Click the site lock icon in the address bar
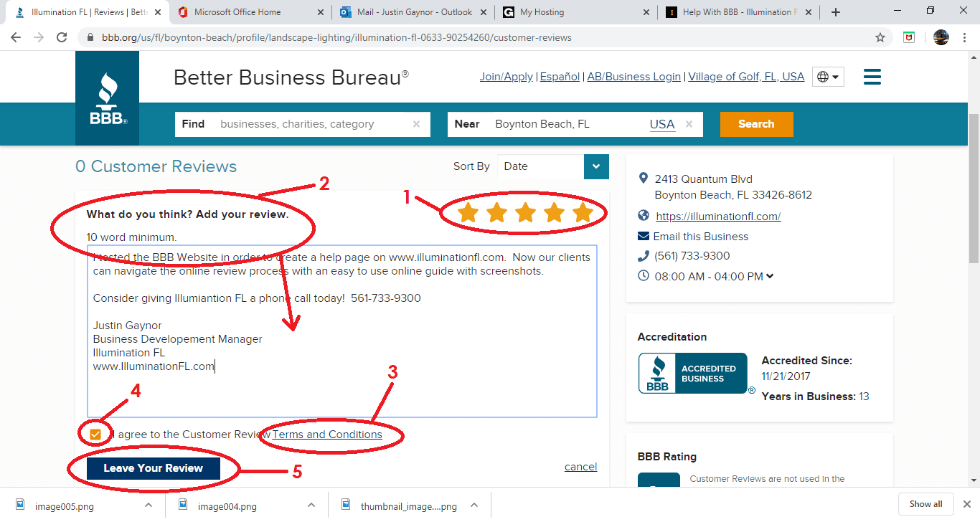 (89, 37)
